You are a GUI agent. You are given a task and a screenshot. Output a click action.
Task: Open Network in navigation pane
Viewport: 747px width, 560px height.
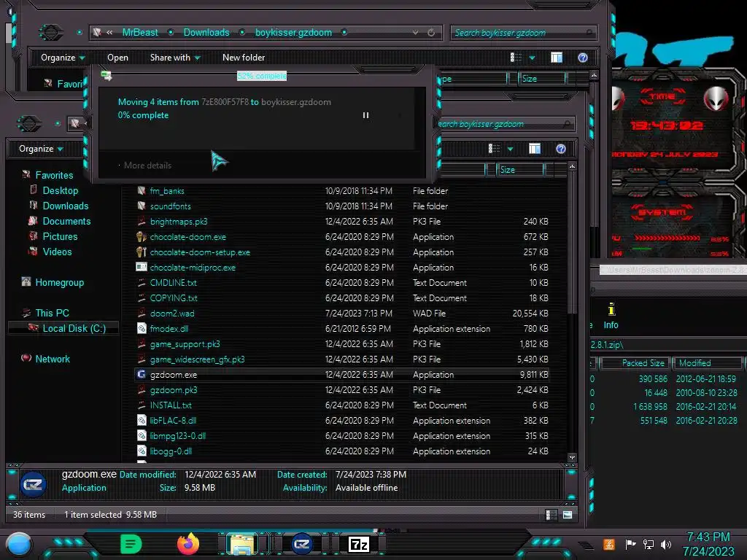[x=53, y=359]
